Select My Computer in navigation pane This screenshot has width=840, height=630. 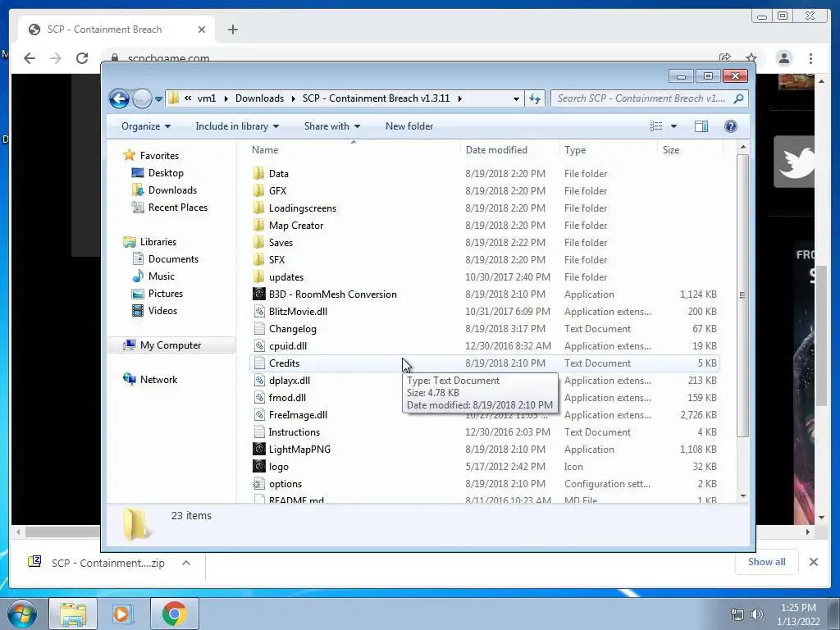pos(171,345)
